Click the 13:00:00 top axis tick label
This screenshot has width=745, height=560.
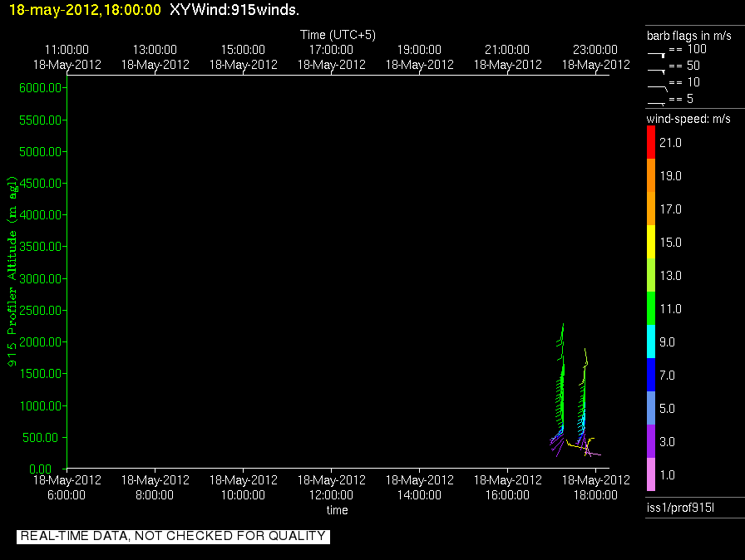point(155,50)
